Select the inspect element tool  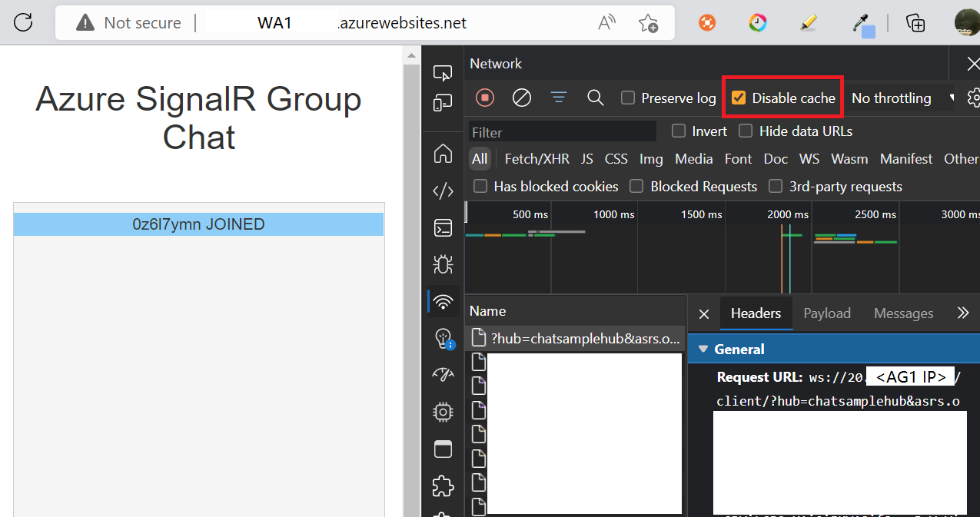tap(443, 72)
